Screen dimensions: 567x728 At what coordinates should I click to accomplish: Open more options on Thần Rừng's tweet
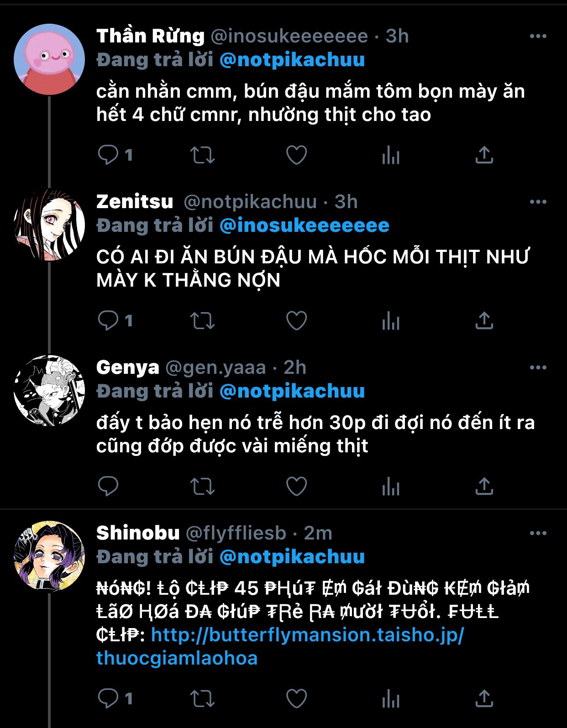(538, 37)
